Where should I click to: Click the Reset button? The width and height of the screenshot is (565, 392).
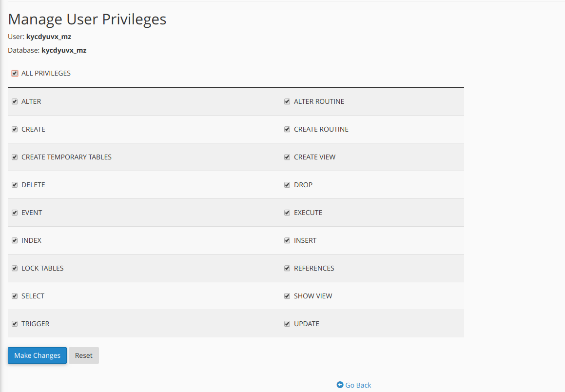pyautogui.click(x=83, y=355)
